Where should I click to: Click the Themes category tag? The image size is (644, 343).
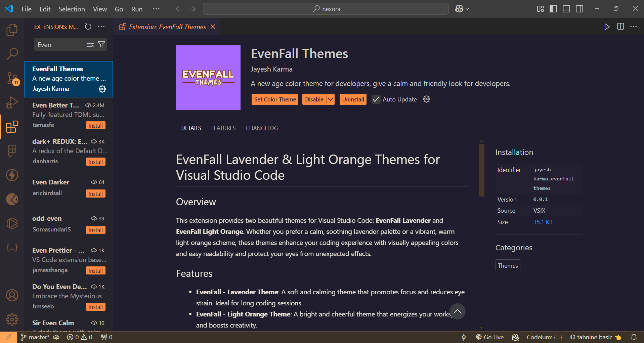(x=508, y=265)
